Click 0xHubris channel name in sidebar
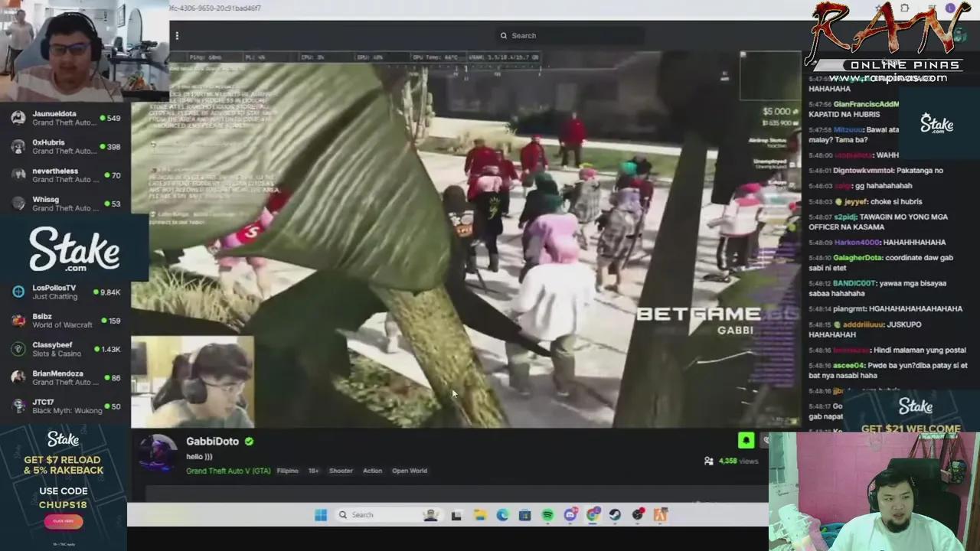 tap(48, 142)
